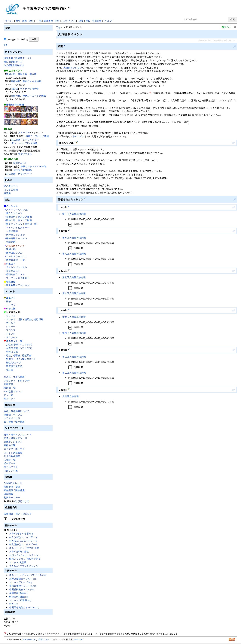
Task: Follow the 大討伐ミッション link in 概要
Action: click(x=72, y=68)
